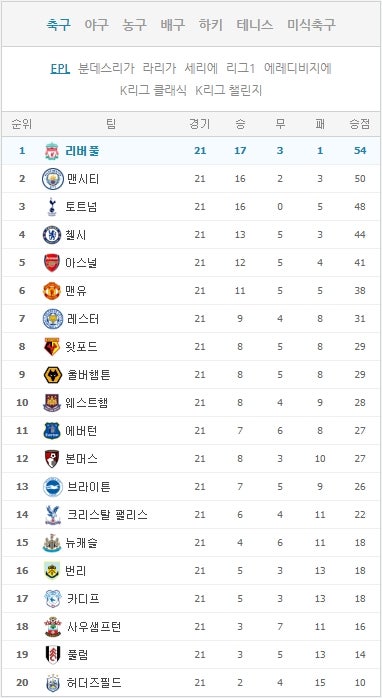Viewport: 382px width, 698px height.
Task: Click the Manchester City crest icon
Action: click(x=53, y=179)
